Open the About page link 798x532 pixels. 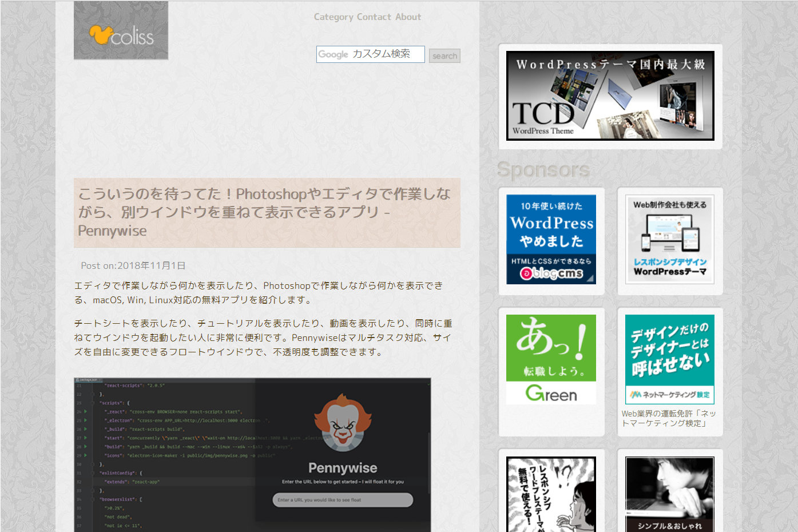click(x=408, y=17)
